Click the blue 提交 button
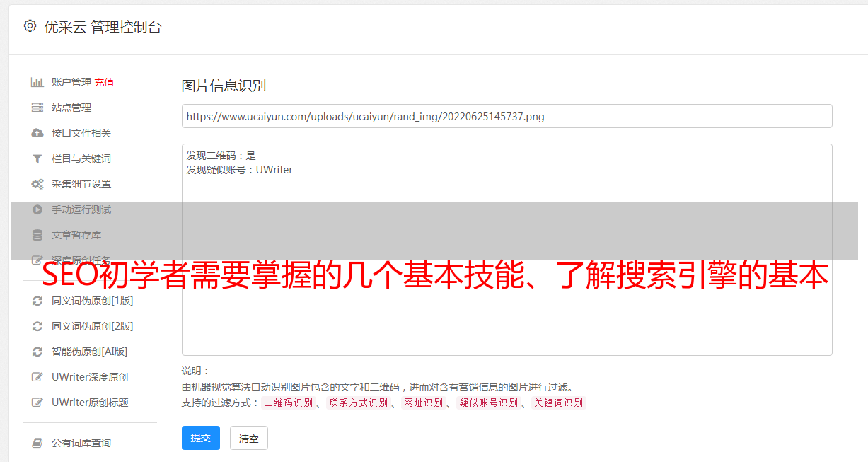Image resolution: width=868 pixels, height=462 pixels. click(201, 438)
